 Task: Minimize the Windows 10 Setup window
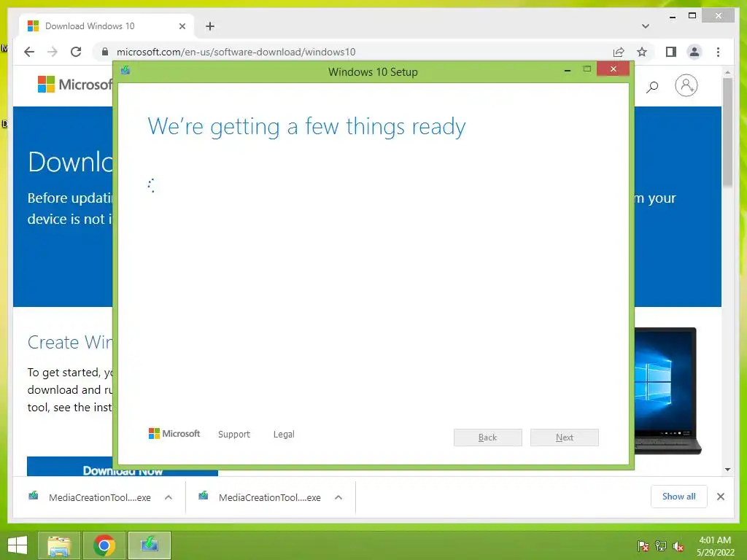pyautogui.click(x=568, y=70)
